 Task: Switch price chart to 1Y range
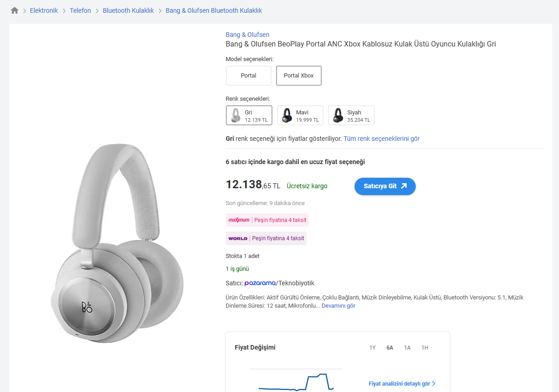coord(372,348)
